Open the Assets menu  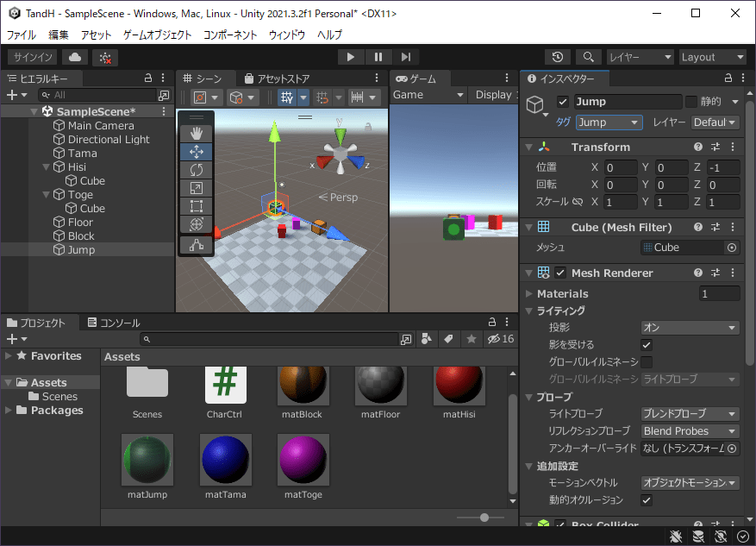click(x=96, y=35)
